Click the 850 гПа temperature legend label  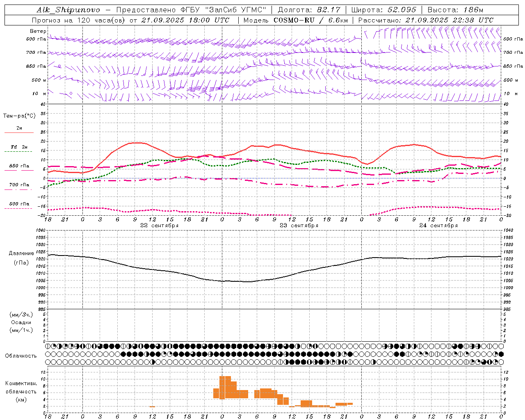pos(19,166)
